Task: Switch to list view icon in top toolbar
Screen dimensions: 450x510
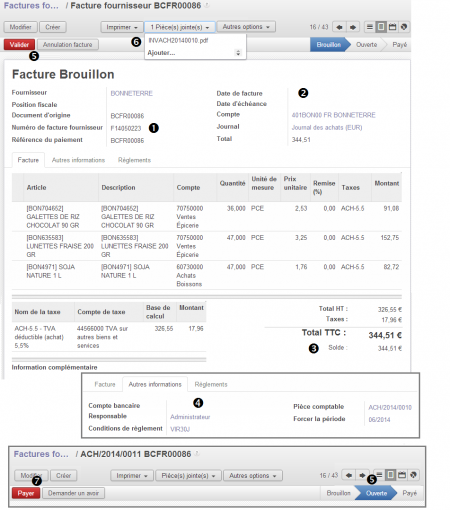Action: tap(370, 27)
